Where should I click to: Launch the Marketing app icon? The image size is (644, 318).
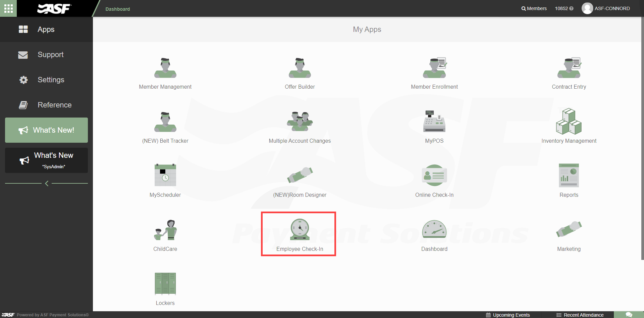pos(569,229)
